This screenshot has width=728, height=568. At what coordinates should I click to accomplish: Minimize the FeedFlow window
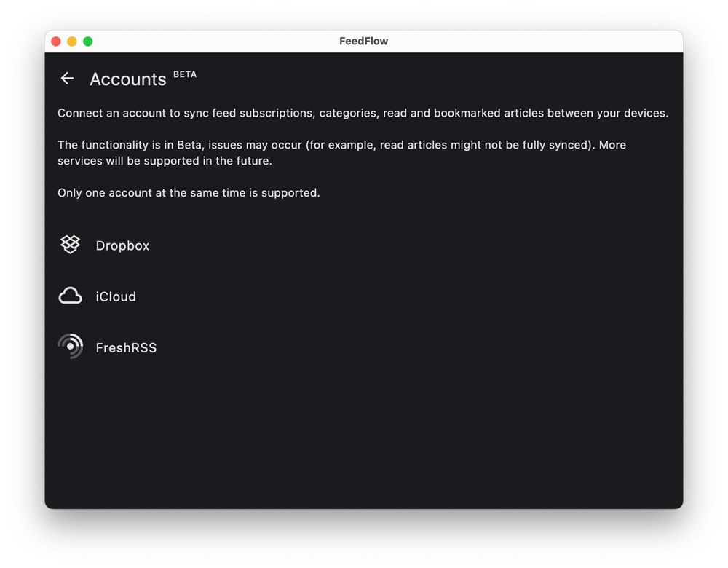[72, 42]
